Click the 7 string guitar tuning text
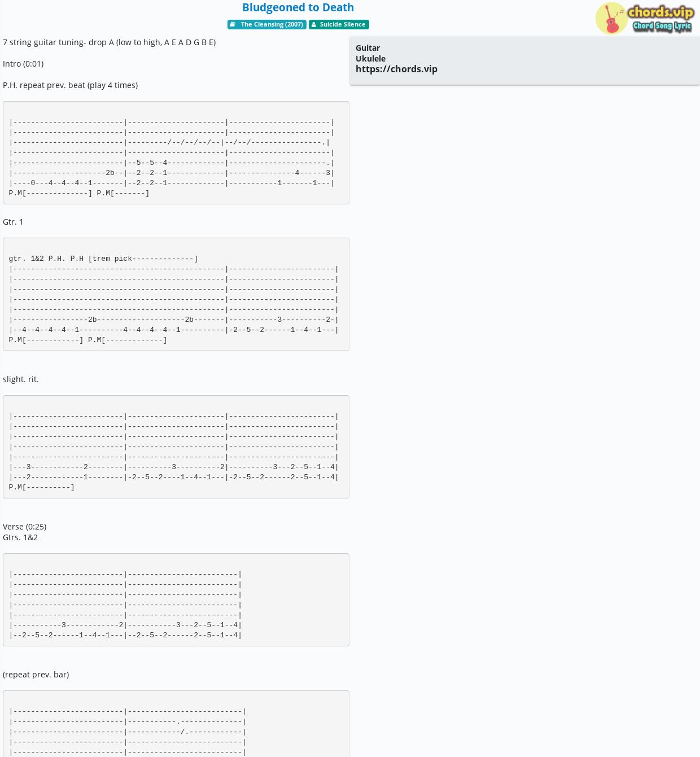The width and height of the screenshot is (700, 757). coord(109,42)
